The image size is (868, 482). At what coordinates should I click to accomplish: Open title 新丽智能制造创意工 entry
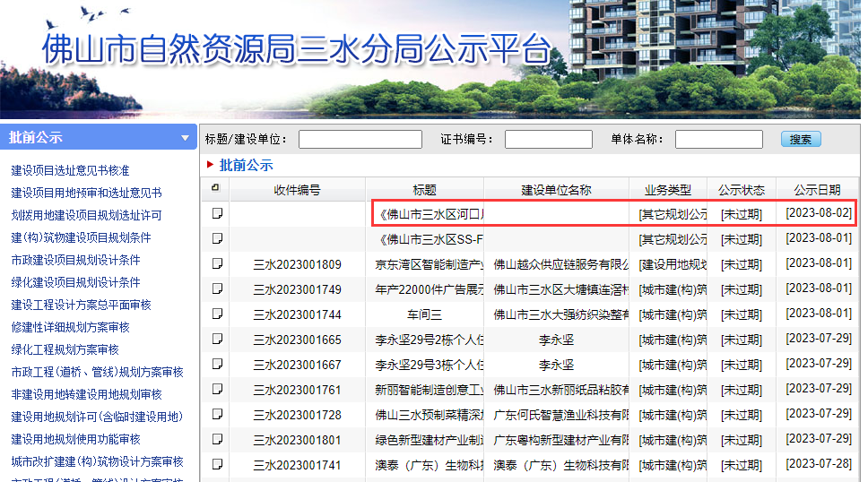[429, 390]
